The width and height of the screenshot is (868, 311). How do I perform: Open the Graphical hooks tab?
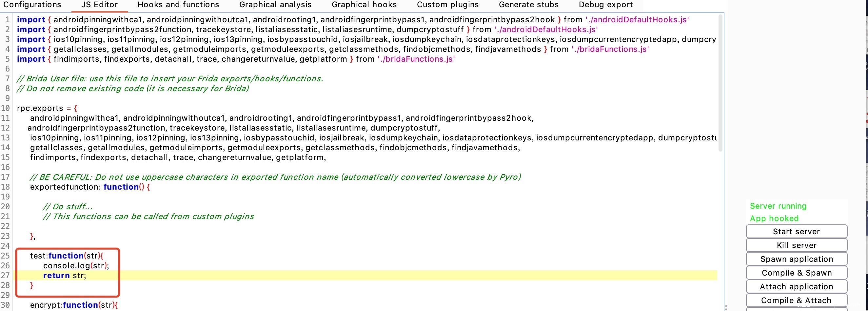364,5
